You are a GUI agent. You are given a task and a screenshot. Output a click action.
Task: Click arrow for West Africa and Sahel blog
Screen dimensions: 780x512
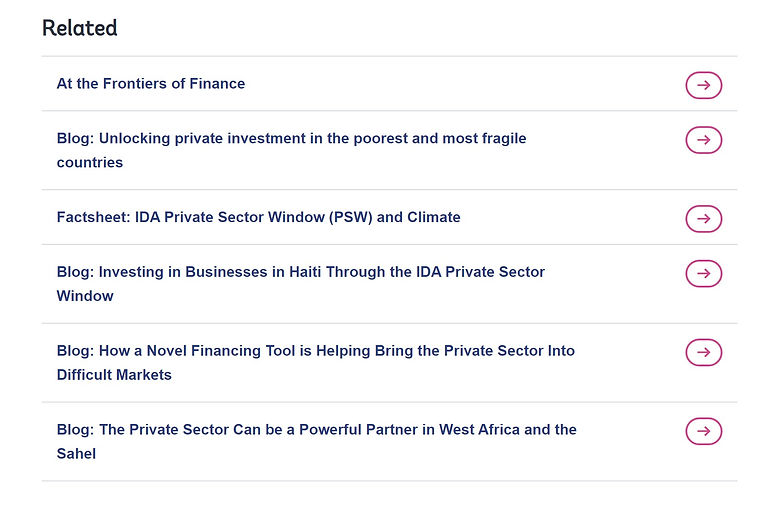[703, 431]
